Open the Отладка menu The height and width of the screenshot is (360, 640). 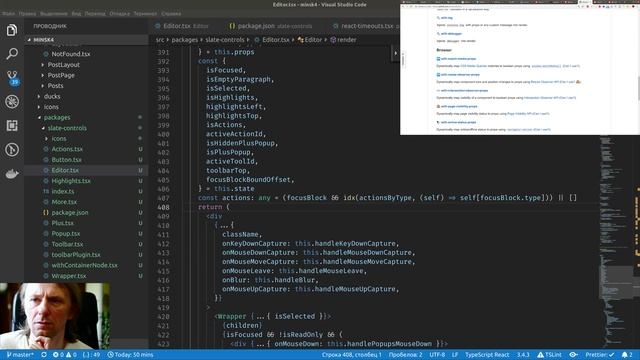[x=119, y=13]
